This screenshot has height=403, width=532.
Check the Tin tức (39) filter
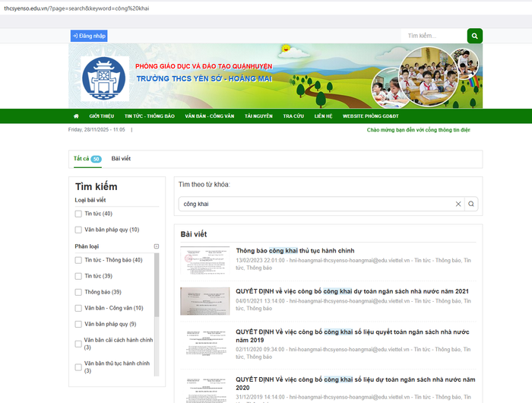(78, 276)
